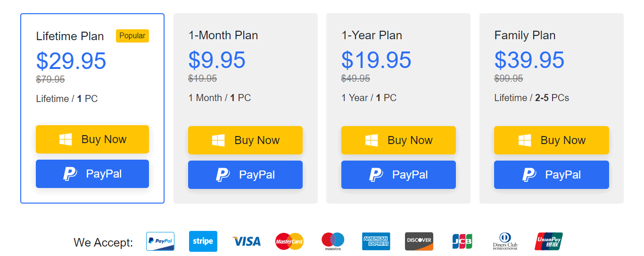Click the Stripe payment icon
Image resolution: width=644 pixels, height=256 pixels.
pyautogui.click(x=203, y=241)
